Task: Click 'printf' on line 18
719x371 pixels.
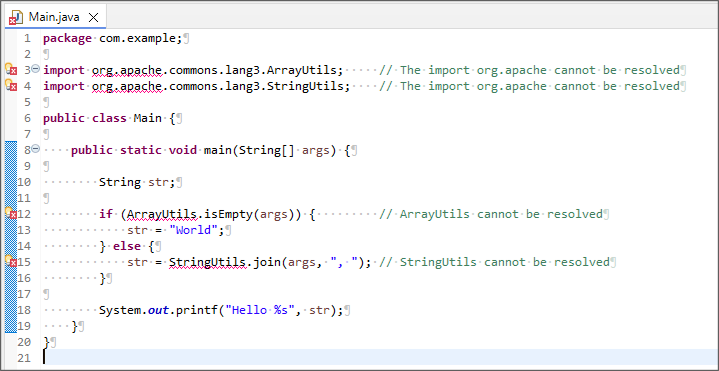Action: click(x=197, y=311)
